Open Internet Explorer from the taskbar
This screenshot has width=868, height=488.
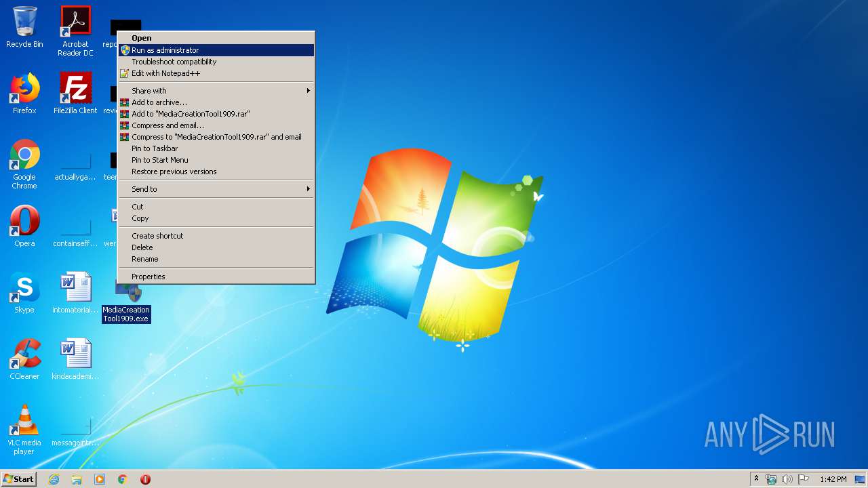point(54,479)
